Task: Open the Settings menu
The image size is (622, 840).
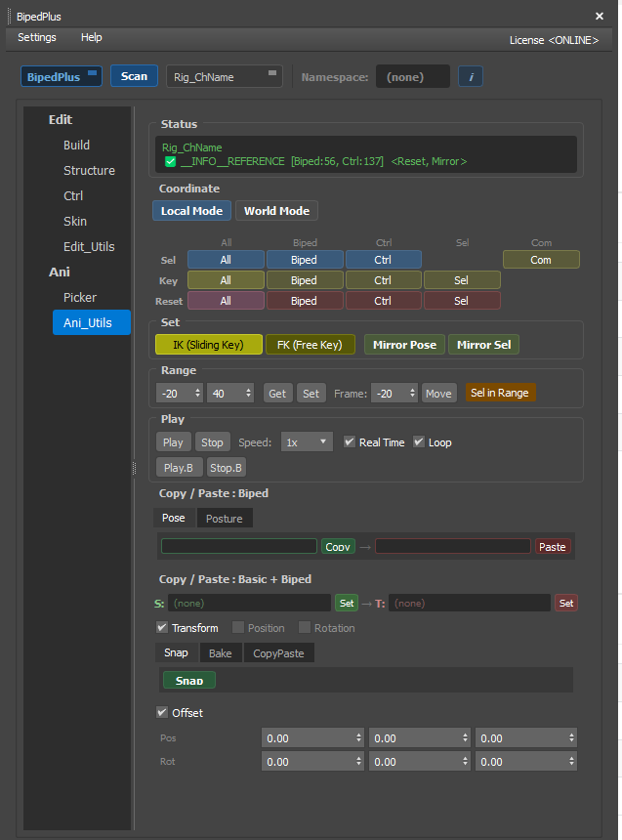Action: (37, 37)
